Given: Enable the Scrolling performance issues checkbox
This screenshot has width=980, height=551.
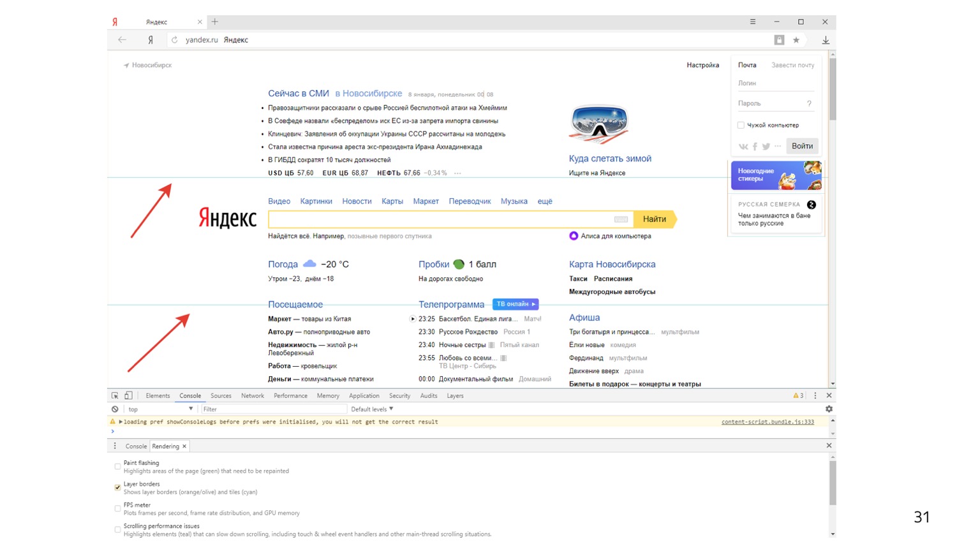Looking at the screenshot, I should (117, 529).
